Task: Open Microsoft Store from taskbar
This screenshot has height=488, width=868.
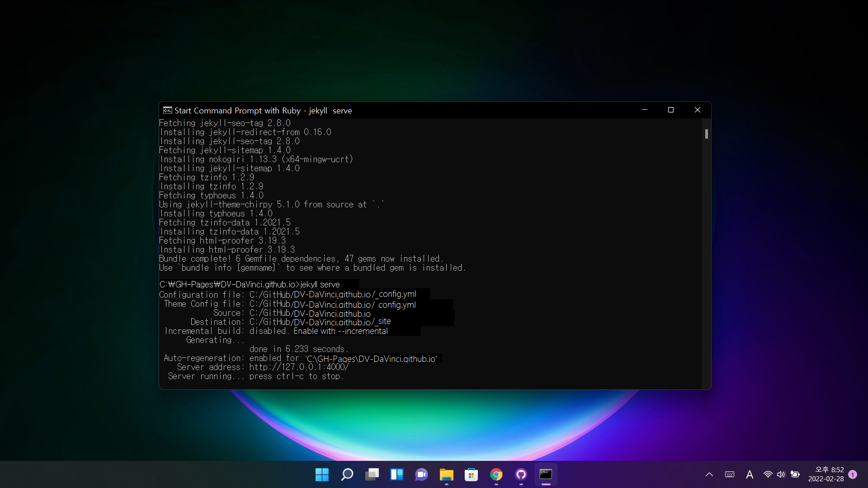Action: (x=471, y=474)
